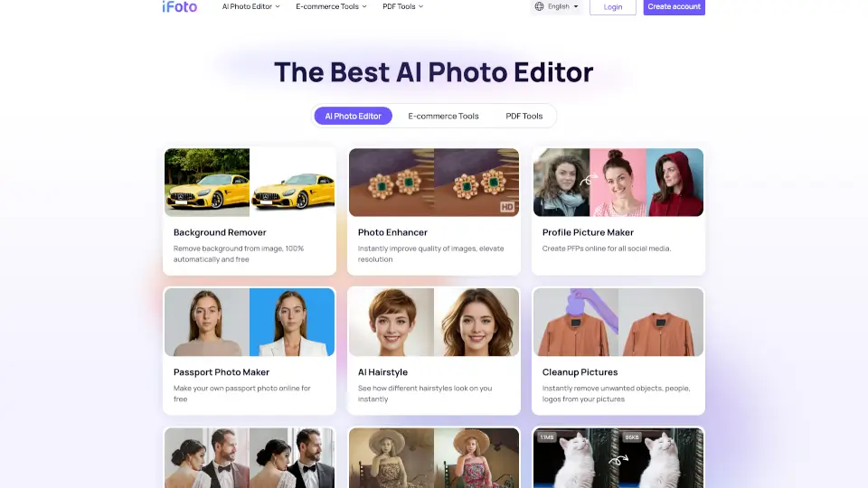Click the globe language icon
The height and width of the screenshot is (488, 868).
540,6
